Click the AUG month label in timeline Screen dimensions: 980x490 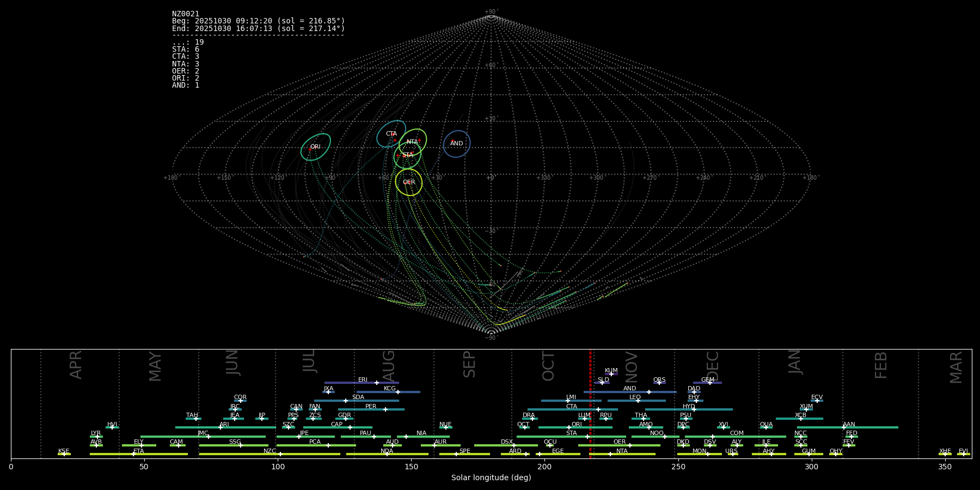(x=389, y=366)
